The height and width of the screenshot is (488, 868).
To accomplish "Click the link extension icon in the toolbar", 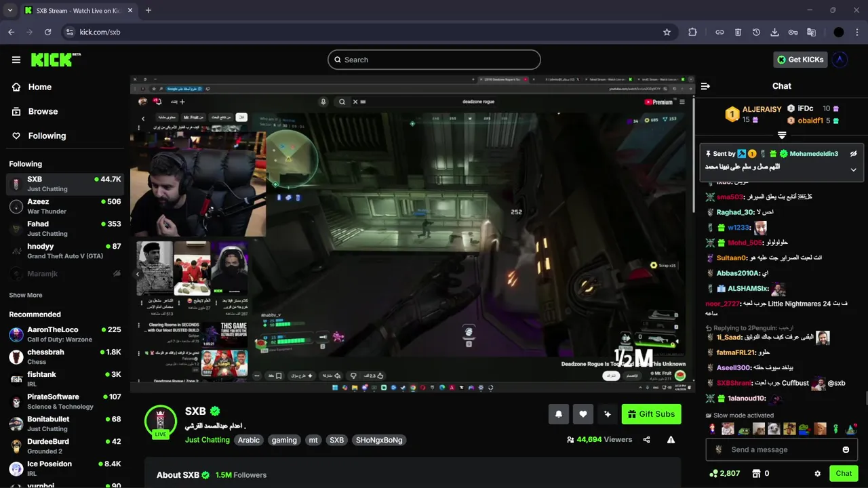I will [x=719, y=32].
